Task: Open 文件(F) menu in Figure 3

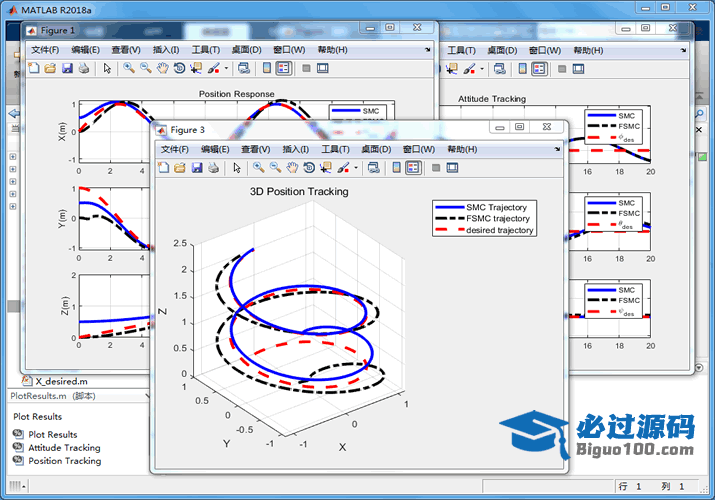Action: (174, 149)
